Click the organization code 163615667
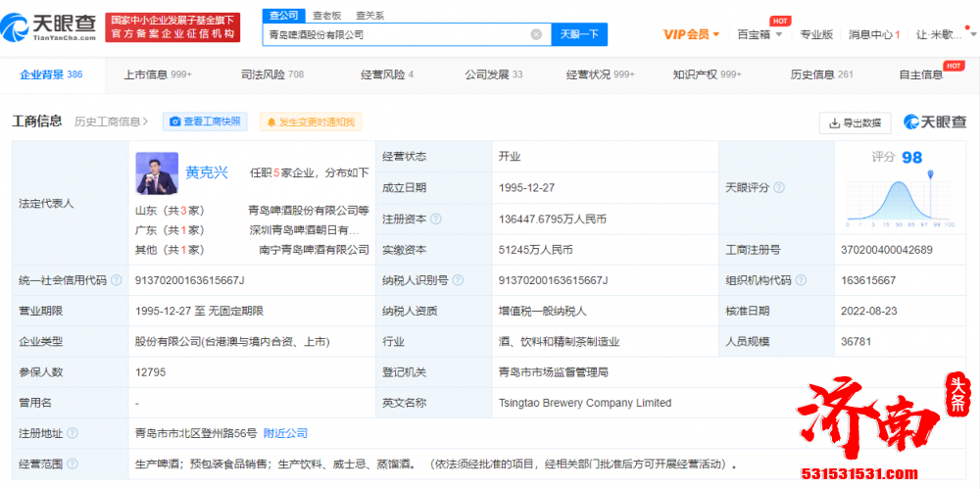 pos(868,280)
